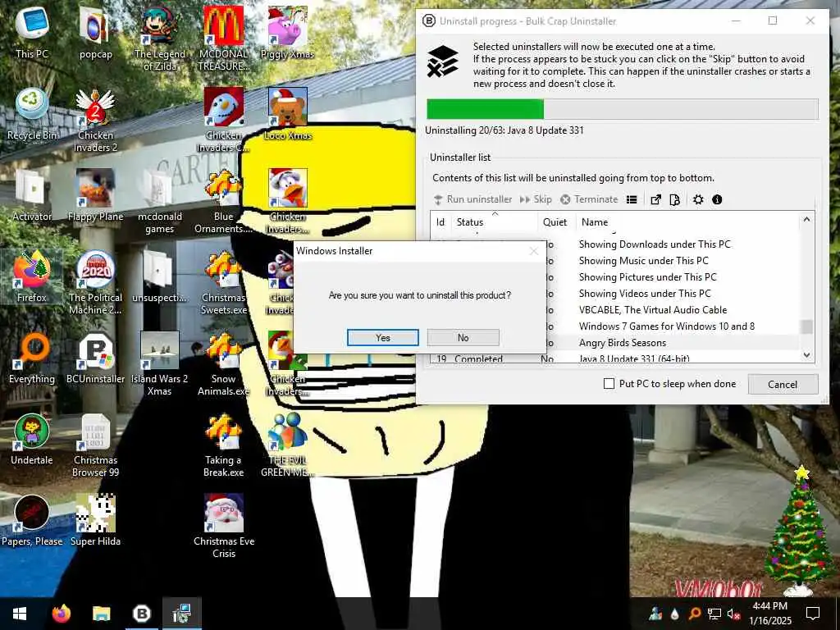Select the Christmas Browser 99 desktop icon
Screen dimensions: 840x630
(x=95, y=445)
